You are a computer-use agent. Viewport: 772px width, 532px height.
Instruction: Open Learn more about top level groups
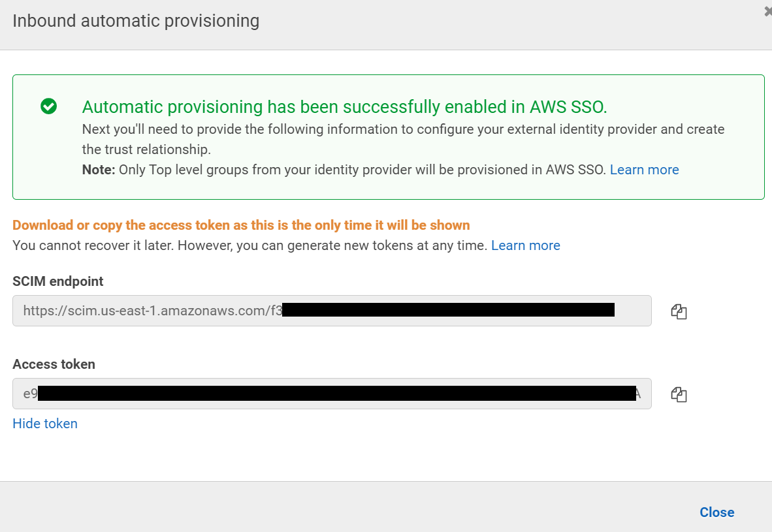click(644, 170)
